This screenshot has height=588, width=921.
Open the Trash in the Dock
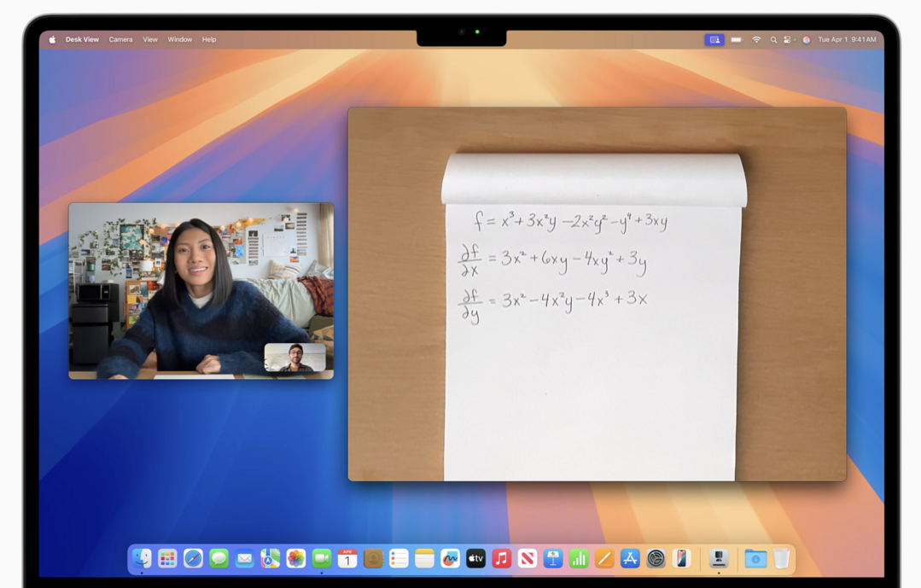(781, 558)
